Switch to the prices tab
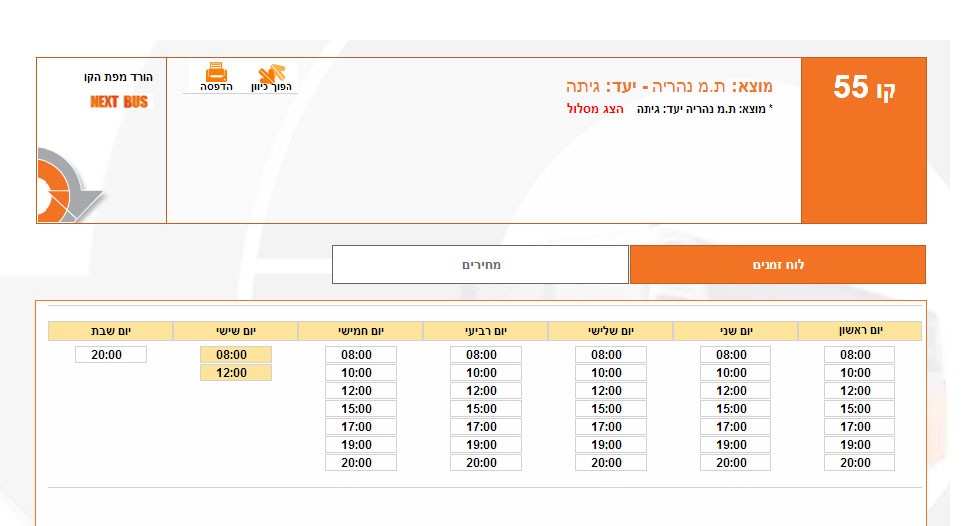The image size is (964, 526). point(480,265)
